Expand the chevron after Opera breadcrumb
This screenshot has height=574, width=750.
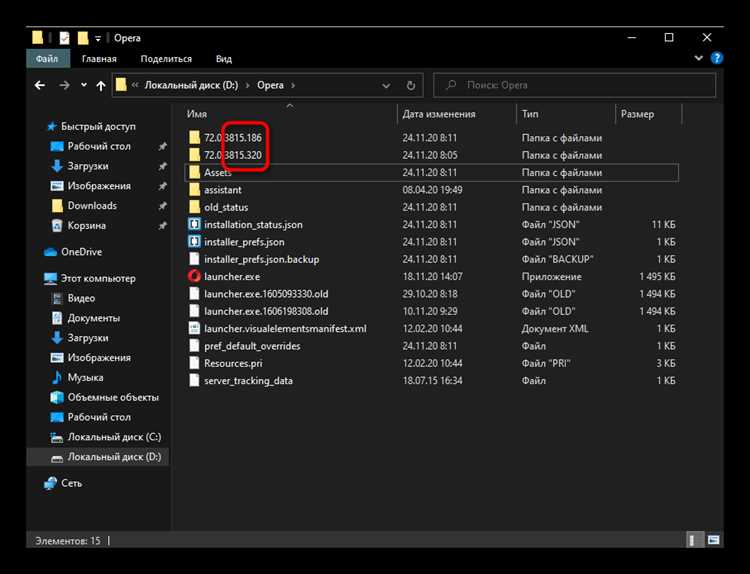coord(293,85)
